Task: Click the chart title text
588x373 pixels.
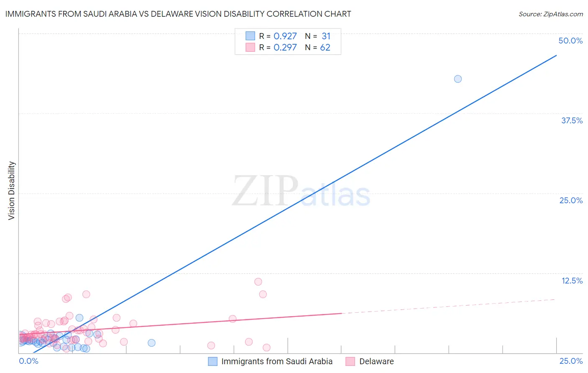Action: [x=178, y=14]
